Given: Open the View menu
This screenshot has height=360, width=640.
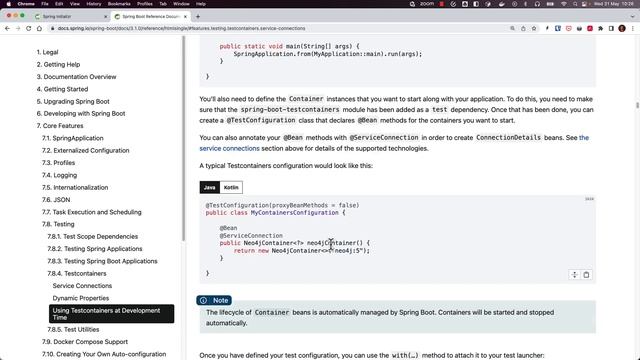Looking at the screenshot, I should [75, 4].
